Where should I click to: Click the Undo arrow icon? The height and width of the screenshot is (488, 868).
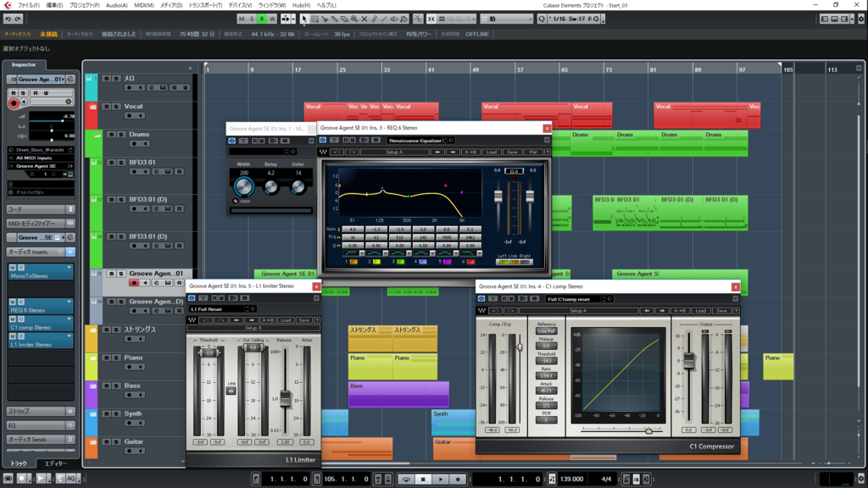click(8, 19)
